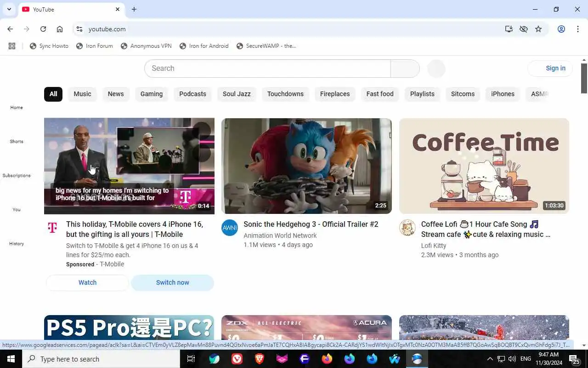588x368 pixels.
Task: Open the browser three-dot menu
Action: [x=578, y=29]
